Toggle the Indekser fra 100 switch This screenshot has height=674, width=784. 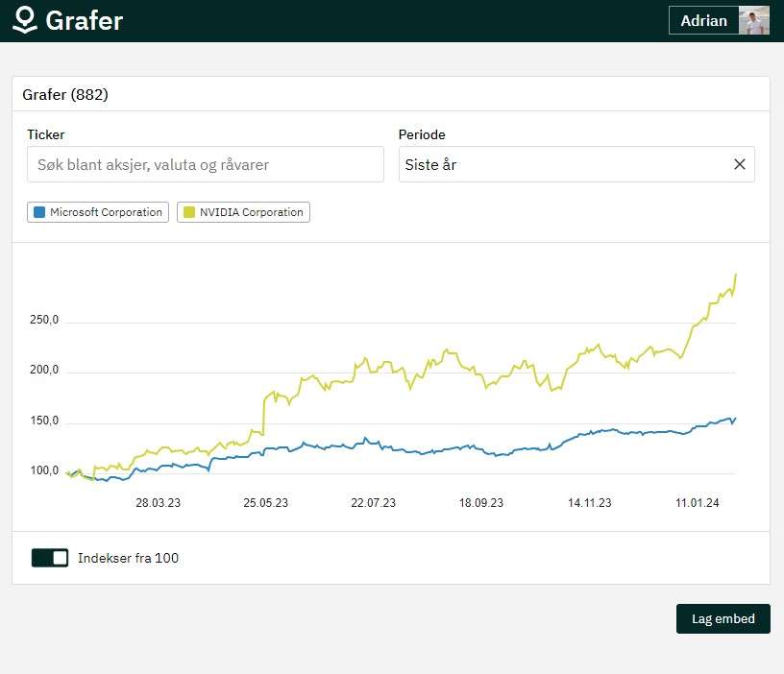coord(50,558)
